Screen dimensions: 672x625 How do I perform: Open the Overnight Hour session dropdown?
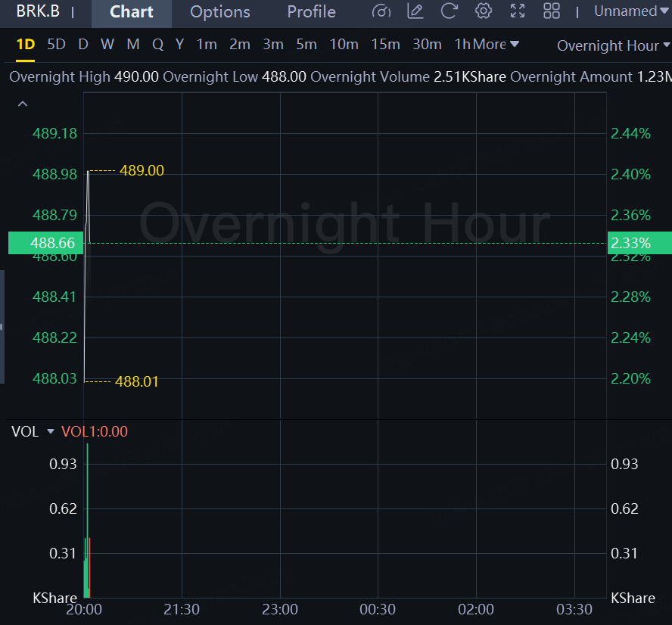tap(611, 45)
